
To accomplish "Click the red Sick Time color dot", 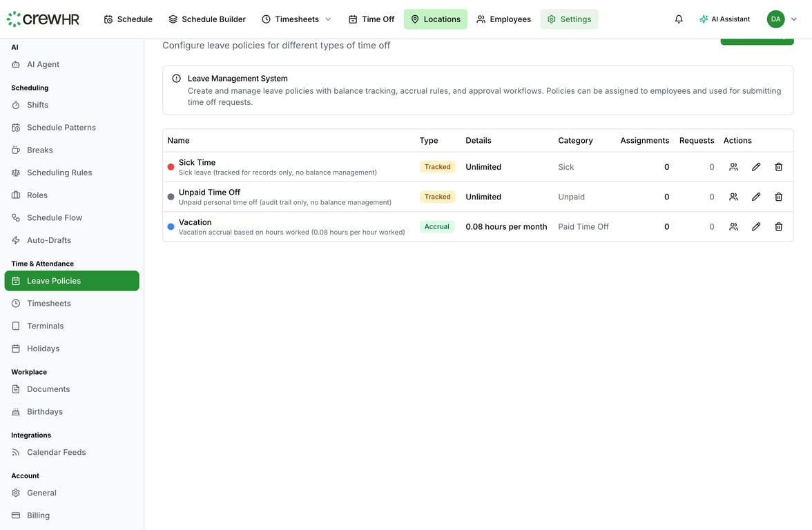I will 171,167.
